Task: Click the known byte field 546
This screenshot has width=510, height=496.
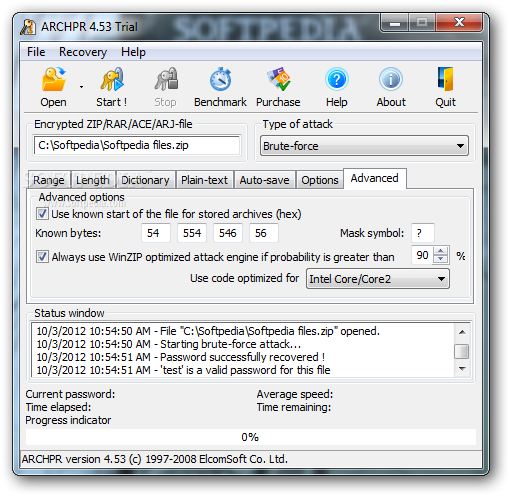Action: (228, 233)
